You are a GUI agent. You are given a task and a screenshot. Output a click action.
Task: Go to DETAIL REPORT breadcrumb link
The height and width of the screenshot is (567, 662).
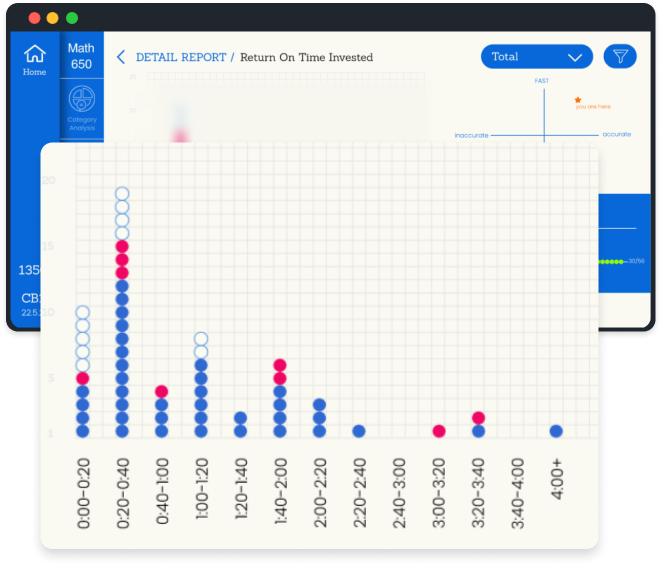tap(181, 57)
